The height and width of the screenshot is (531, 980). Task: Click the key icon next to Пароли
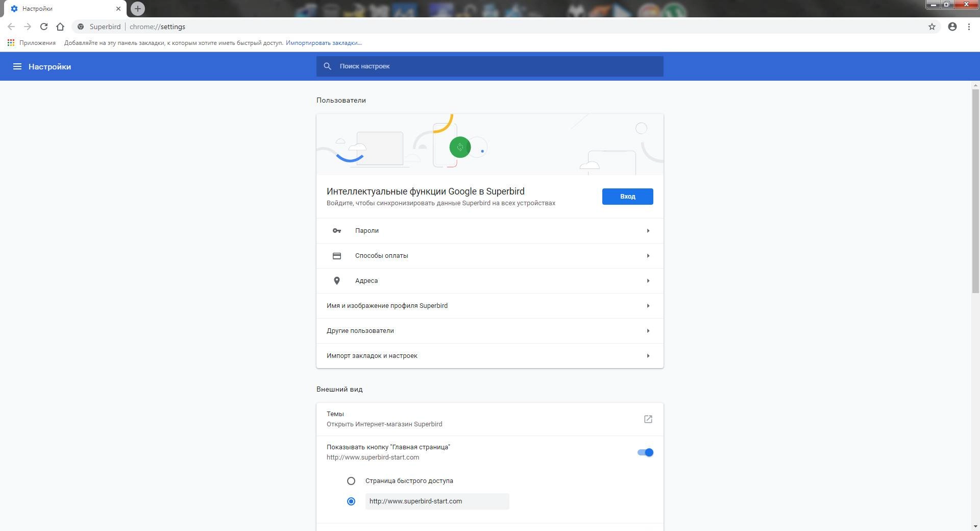tap(337, 231)
